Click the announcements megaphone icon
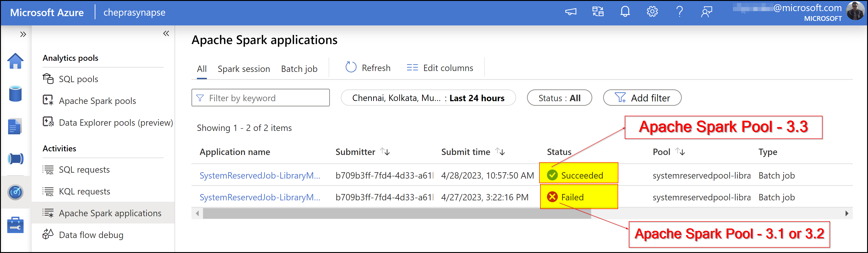The height and width of the screenshot is (253, 868). (571, 12)
